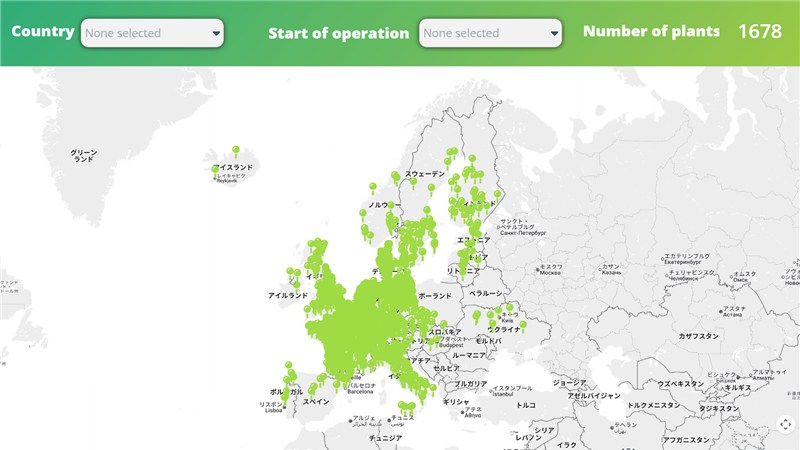This screenshot has width=800, height=450.
Task: Click the ジョージア map label
Action: click(x=569, y=383)
